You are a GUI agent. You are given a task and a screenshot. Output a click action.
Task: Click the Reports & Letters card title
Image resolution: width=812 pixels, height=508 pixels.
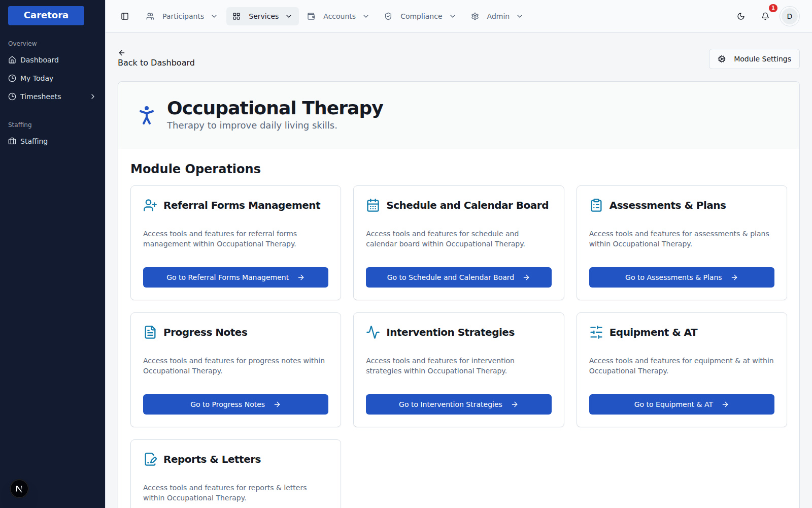(212, 459)
